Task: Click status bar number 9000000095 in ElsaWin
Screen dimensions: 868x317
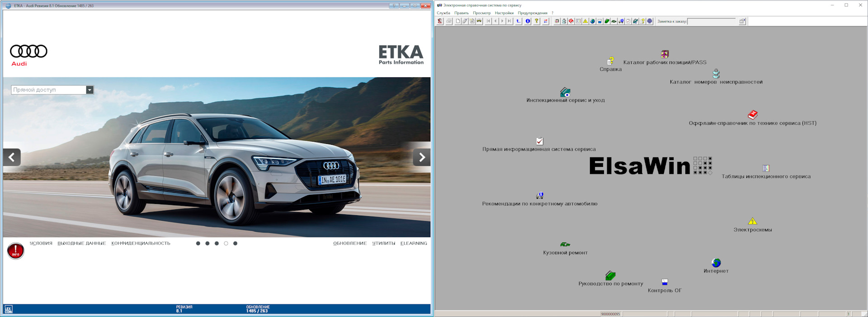Action: pos(610,314)
